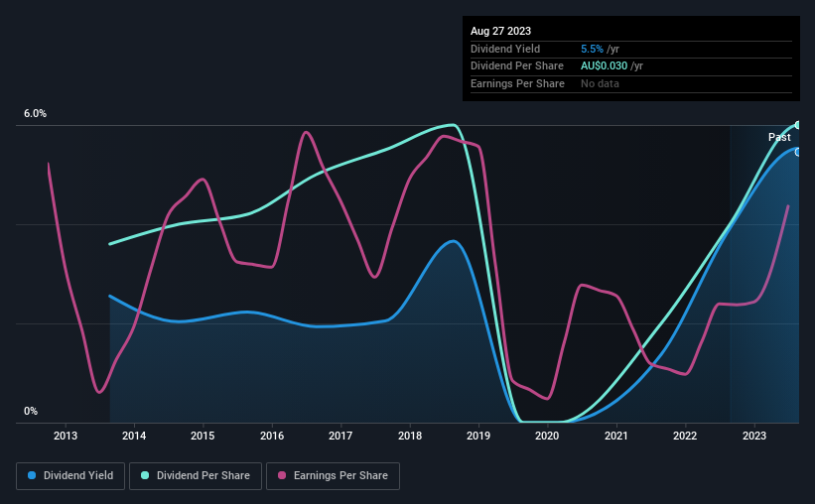The height and width of the screenshot is (504, 815).
Task: Click the Aug 27 2023 tooltip date header
Action: tap(500, 31)
